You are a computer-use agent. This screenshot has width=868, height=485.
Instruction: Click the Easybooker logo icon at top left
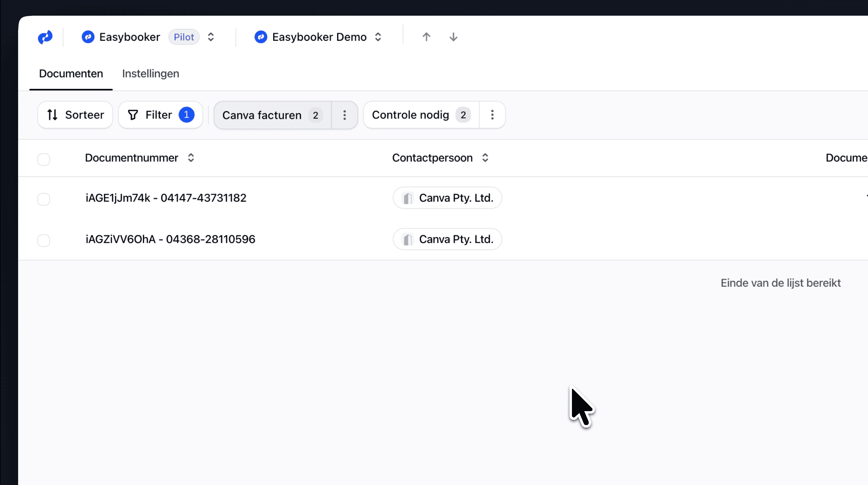click(45, 37)
